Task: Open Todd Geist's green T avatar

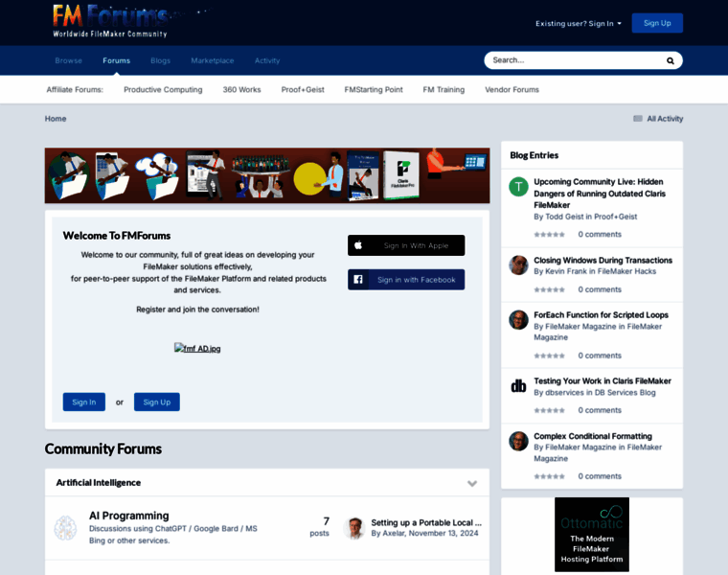Action: [x=518, y=187]
